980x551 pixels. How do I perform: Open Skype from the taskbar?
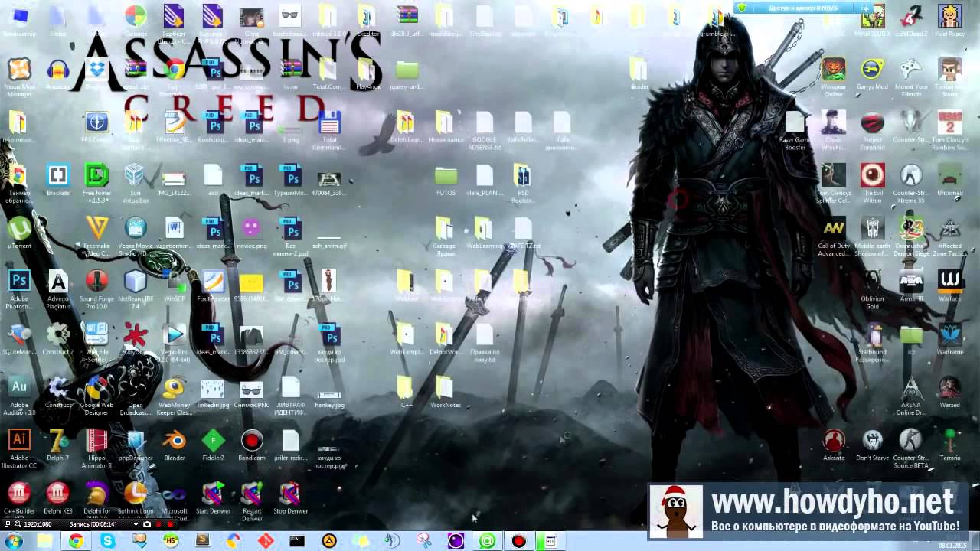[107, 541]
